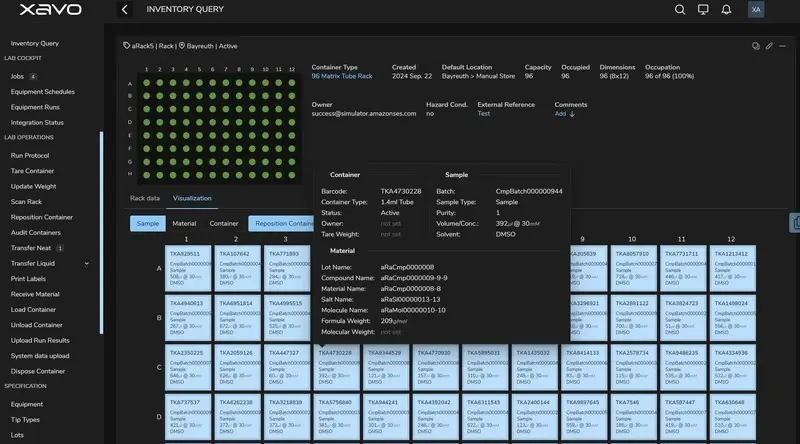This screenshot has width=800, height=444.
Task: Select tube card TKA630648
Action: click(x=733, y=417)
